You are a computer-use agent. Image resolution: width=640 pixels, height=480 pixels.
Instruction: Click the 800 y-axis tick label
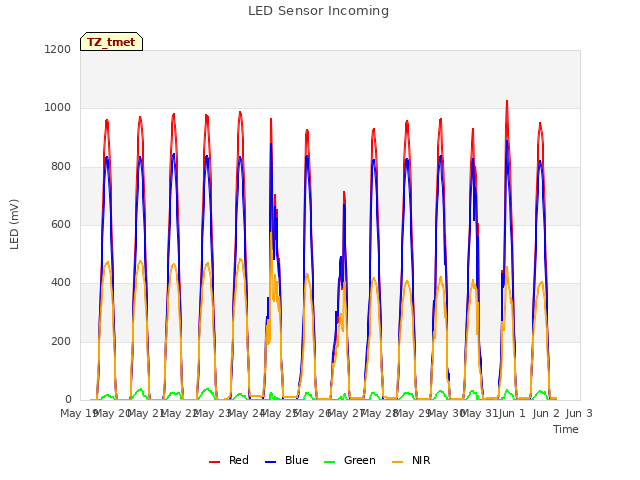[61, 167]
